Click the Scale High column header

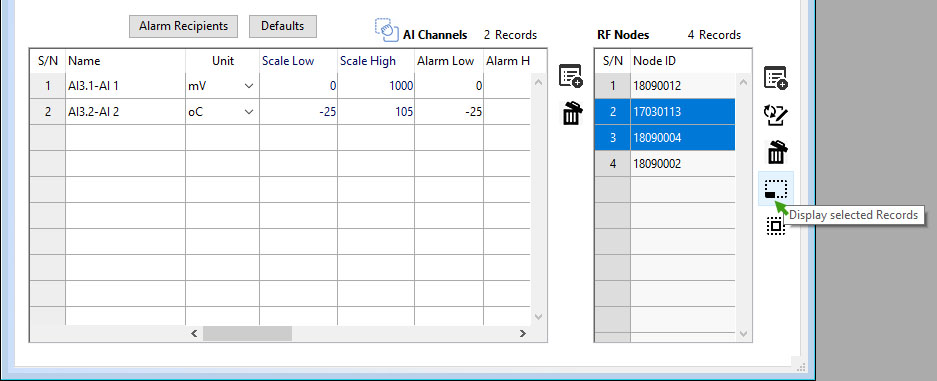click(x=376, y=61)
